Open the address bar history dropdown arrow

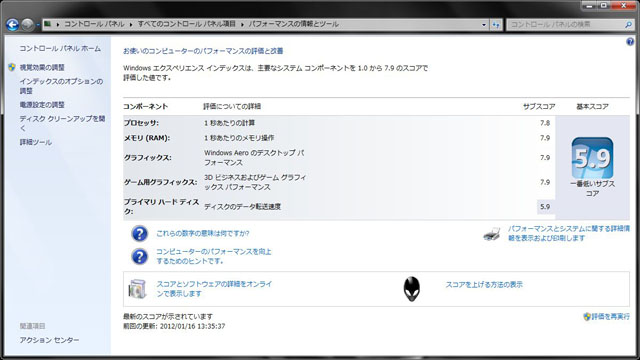click(484, 25)
